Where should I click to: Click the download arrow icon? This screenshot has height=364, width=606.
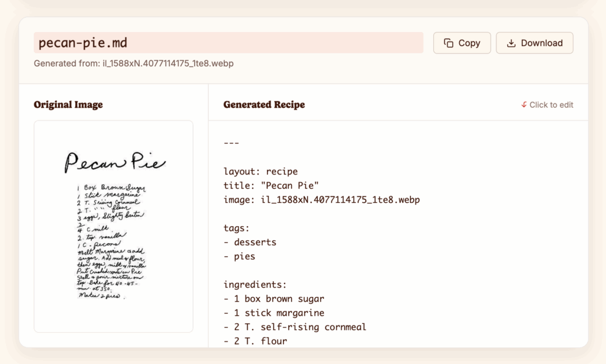tap(511, 43)
